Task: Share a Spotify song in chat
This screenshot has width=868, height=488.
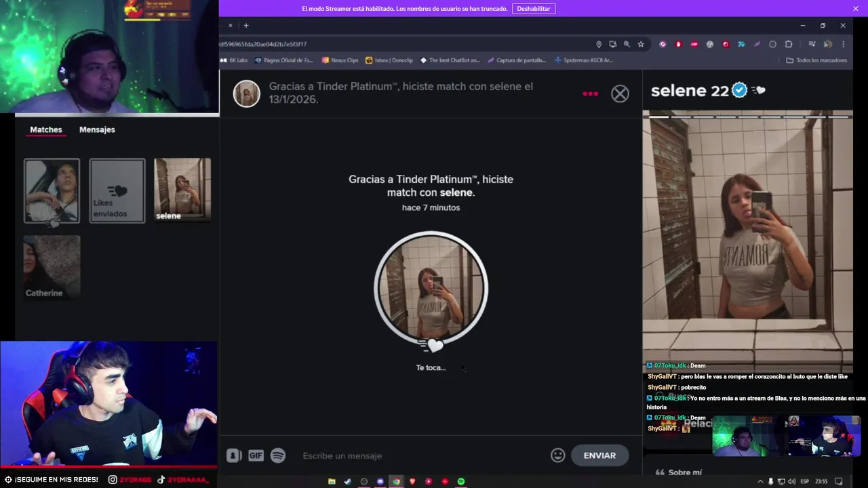Action: 278,455
